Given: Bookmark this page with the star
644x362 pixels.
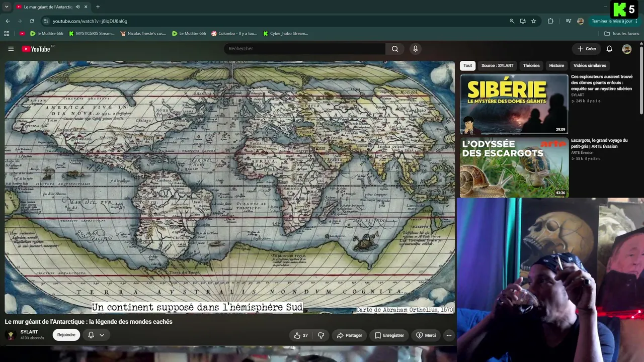Looking at the screenshot, I should [534, 21].
